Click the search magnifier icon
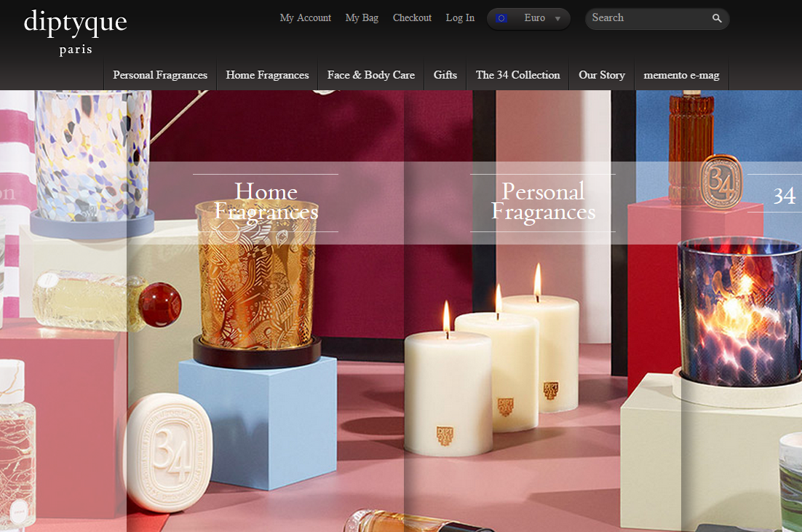This screenshot has width=802, height=532. coord(717,18)
